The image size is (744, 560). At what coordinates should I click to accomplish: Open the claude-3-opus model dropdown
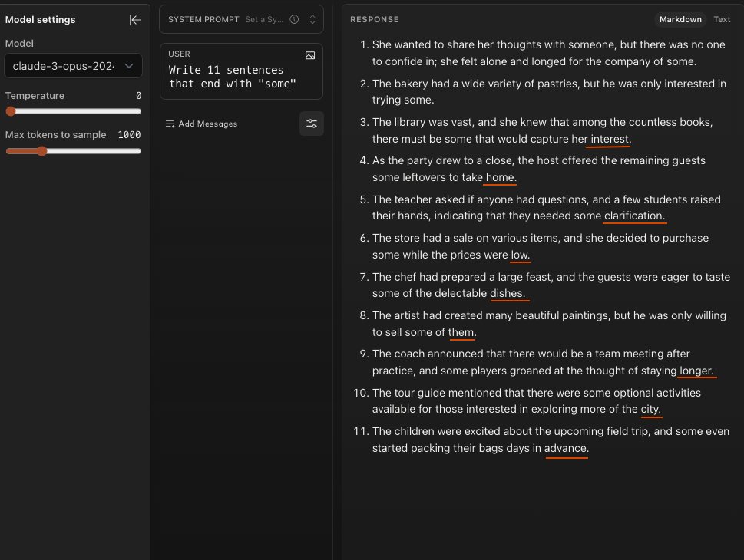point(73,66)
